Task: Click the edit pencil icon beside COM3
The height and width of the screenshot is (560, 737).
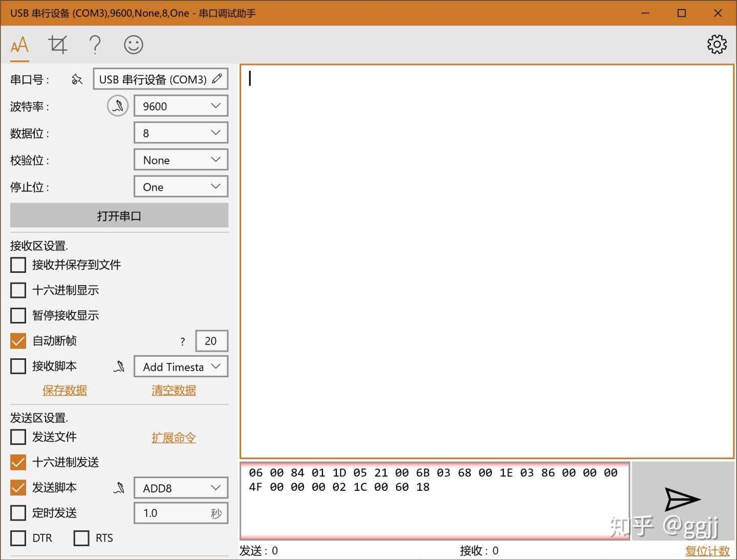Action: (217, 79)
